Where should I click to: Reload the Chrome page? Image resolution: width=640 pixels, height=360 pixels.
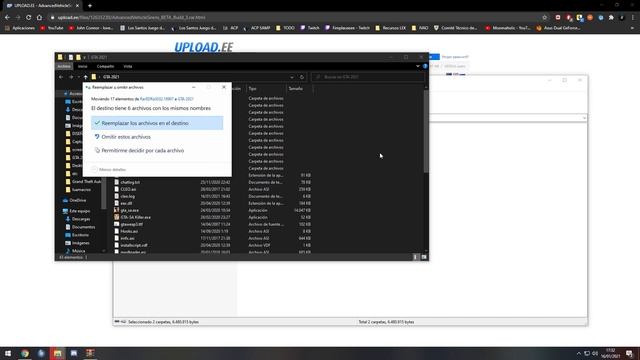pyautogui.click(x=29, y=18)
